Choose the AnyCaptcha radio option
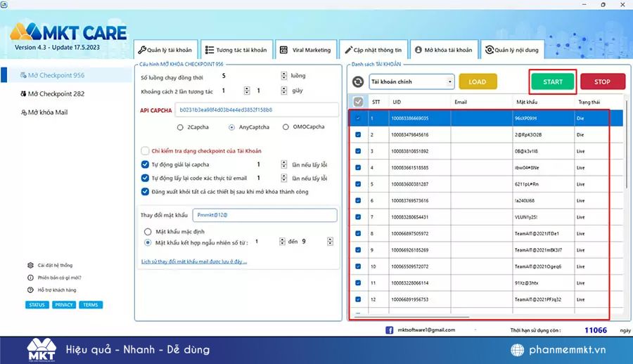 (x=231, y=127)
